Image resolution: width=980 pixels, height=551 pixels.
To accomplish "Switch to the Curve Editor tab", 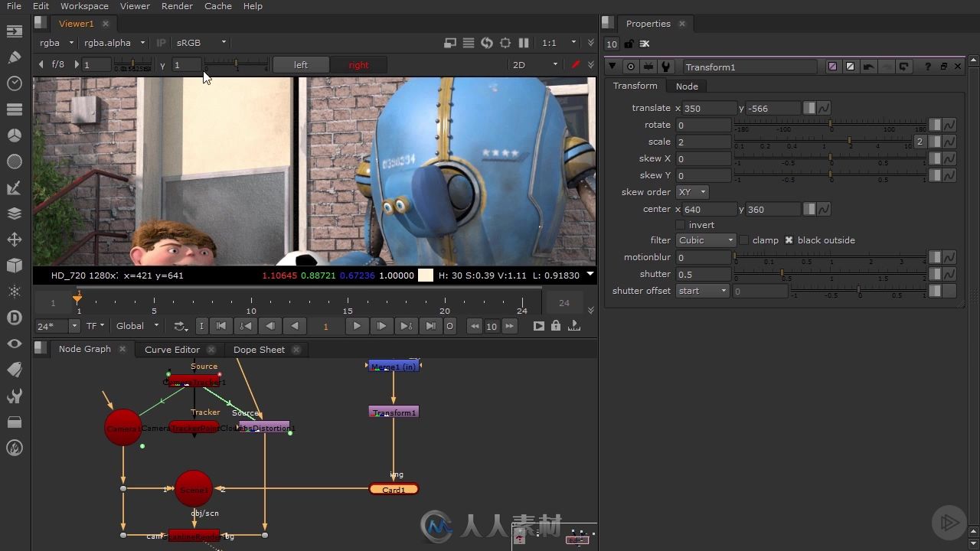I will click(172, 350).
